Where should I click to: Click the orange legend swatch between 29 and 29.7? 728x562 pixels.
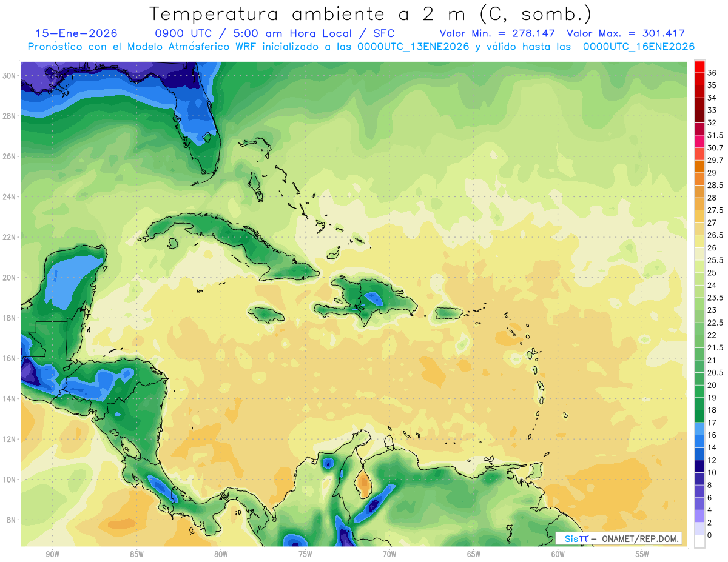pyautogui.click(x=699, y=167)
